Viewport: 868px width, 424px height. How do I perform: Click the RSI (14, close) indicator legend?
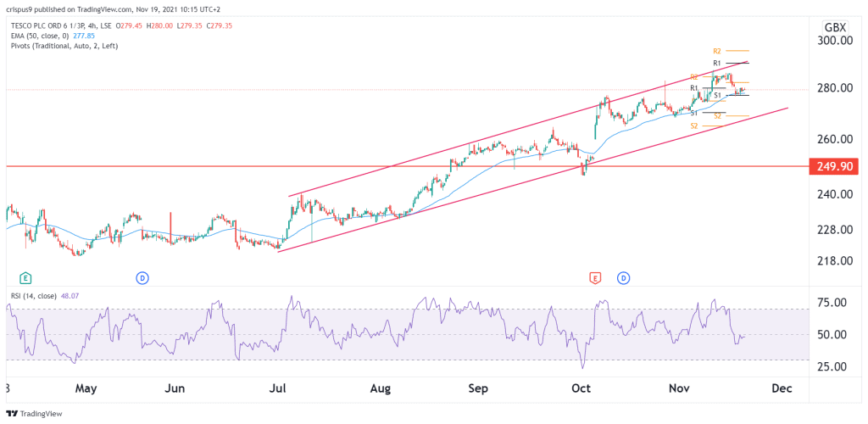pos(34,296)
